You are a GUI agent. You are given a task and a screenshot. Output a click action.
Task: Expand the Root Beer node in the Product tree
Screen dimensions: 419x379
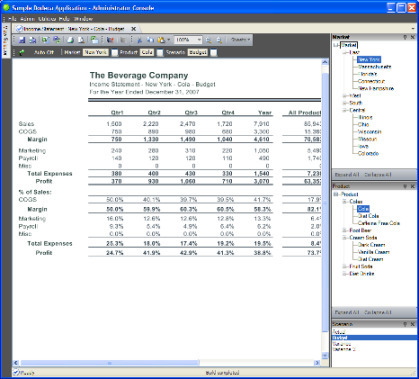[345, 230]
